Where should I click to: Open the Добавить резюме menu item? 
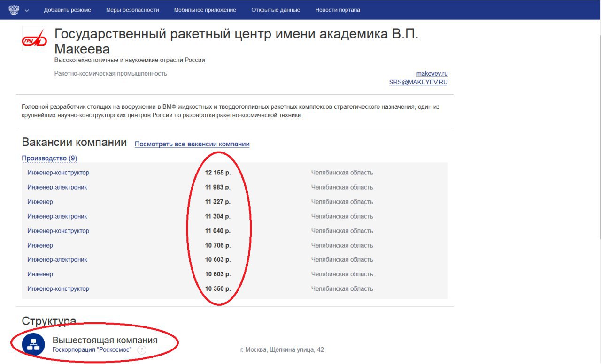coord(68,10)
